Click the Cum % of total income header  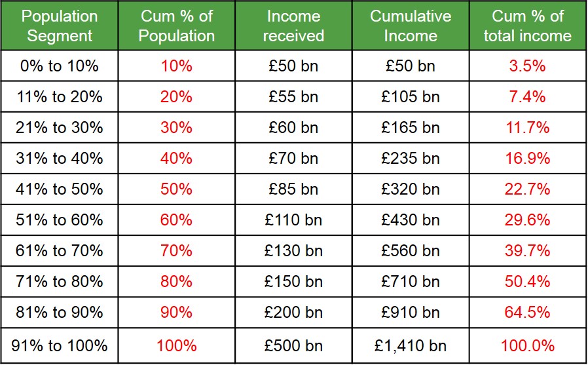pos(528,26)
